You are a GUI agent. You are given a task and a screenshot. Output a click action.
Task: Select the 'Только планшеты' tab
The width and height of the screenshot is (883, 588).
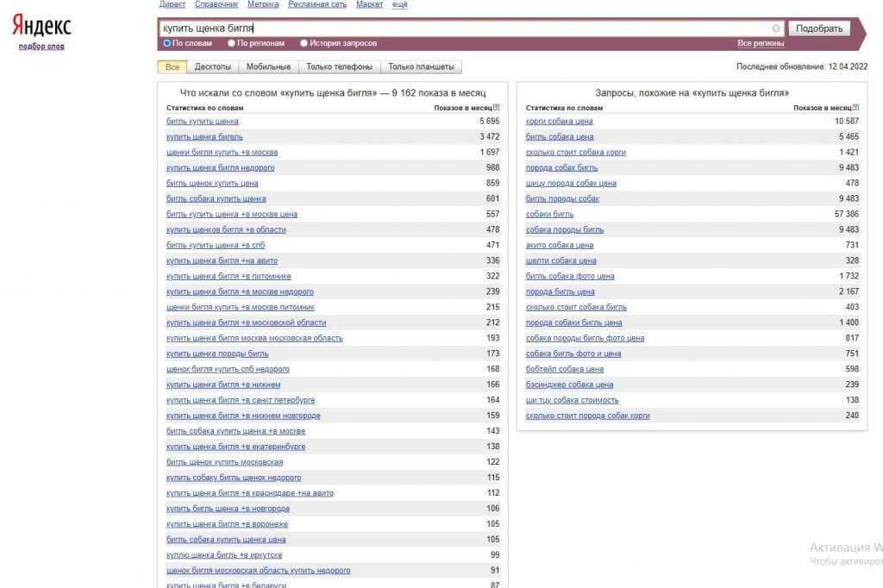click(421, 67)
